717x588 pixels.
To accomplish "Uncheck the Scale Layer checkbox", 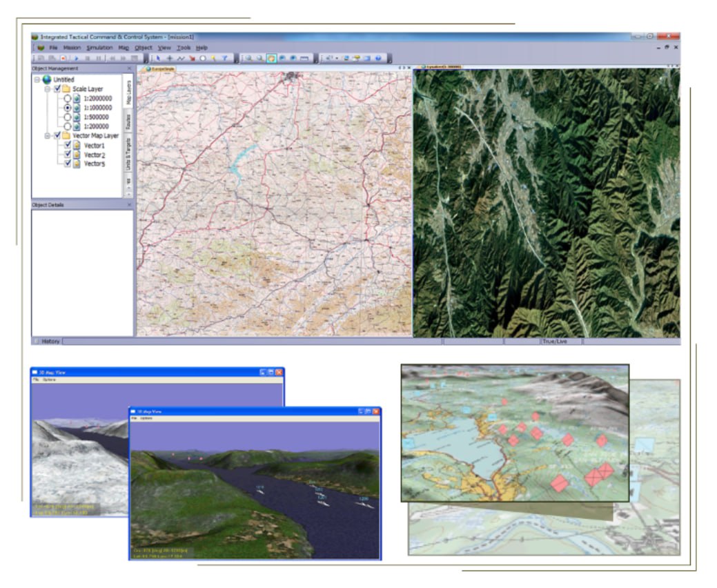I will (x=57, y=89).
